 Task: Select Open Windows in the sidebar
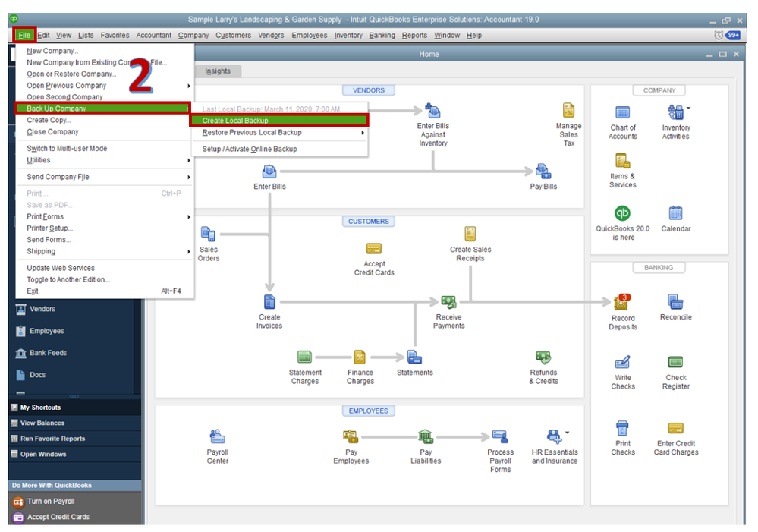74,454
